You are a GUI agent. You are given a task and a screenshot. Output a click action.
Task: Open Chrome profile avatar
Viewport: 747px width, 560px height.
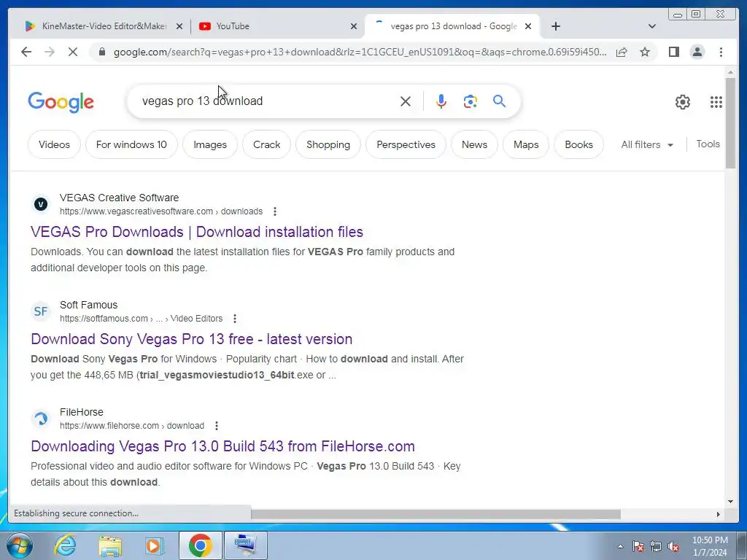click(697, 52)
